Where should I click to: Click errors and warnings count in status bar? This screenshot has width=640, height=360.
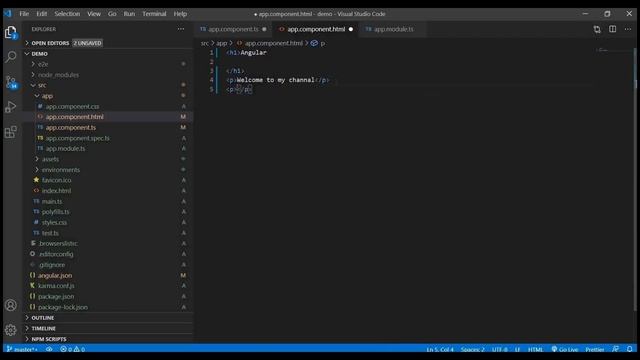pos(73,349)
